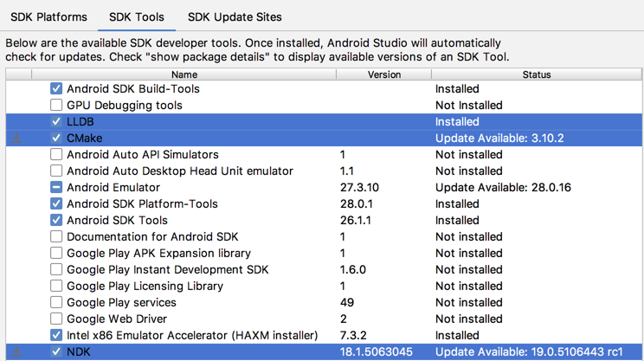Click the download icon beside CMake
Viewport: 644px width, 361px height.
pos(17,139)
